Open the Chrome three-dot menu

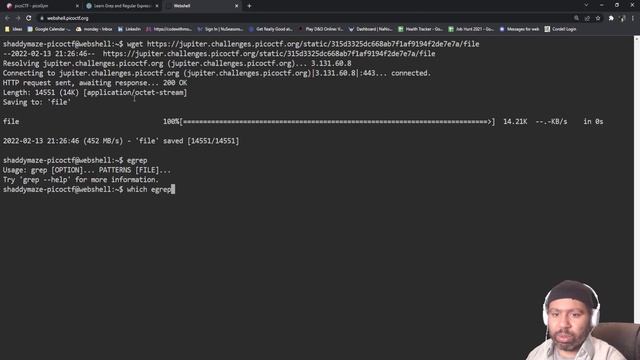coord(633,18)
